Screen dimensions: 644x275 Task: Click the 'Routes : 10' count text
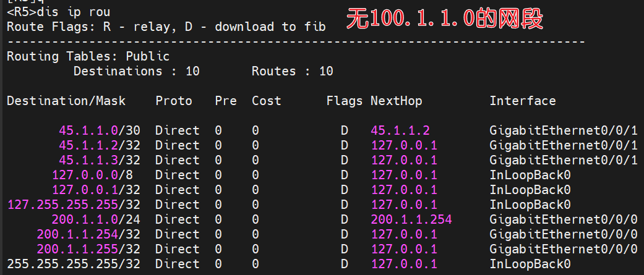[x=293, y=71]
